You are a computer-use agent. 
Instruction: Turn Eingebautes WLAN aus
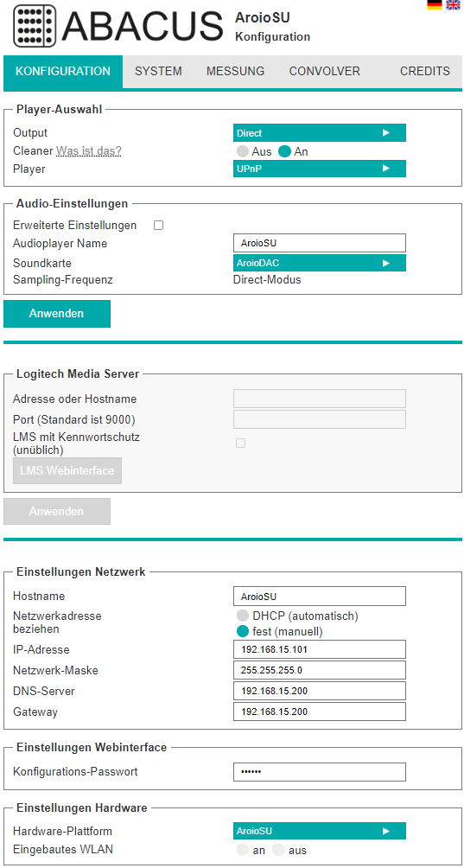click(x=278, y=851)
